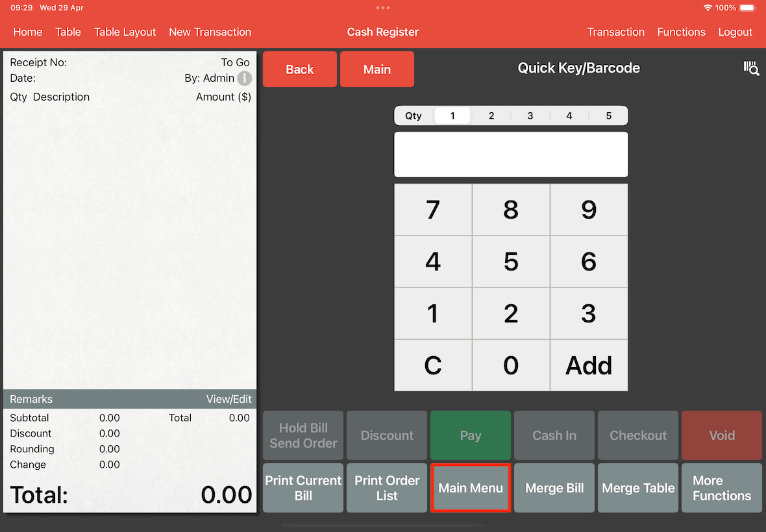This screenshot has height=532, width=766.
Task: Click Print Order List
Action: point(387,488)
